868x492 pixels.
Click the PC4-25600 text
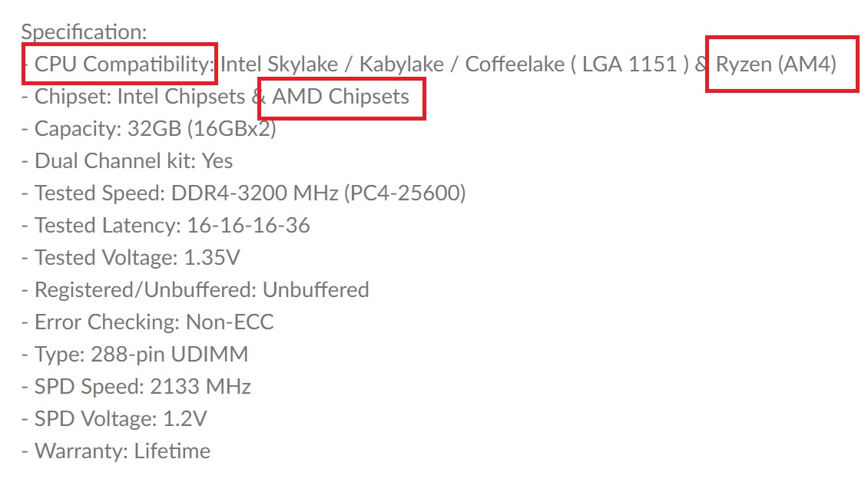405,193
